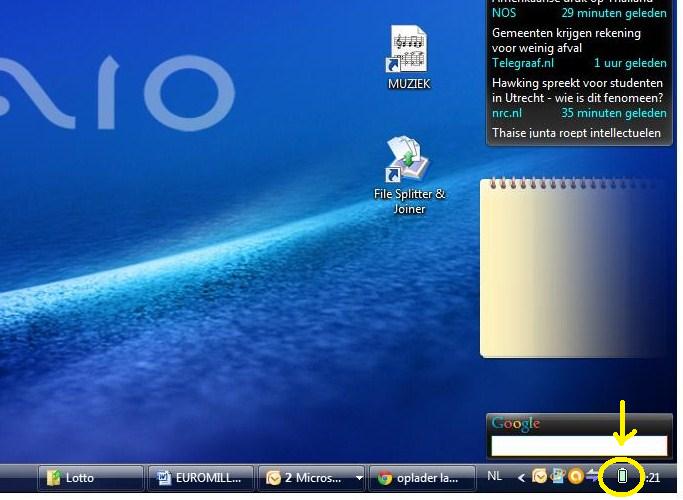Select the Telegraaf.nl source text

[523, 63]
